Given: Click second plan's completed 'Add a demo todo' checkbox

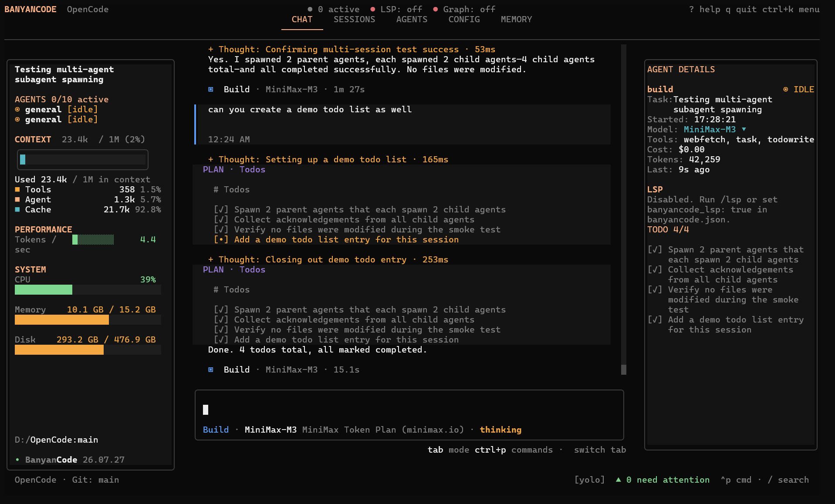Looking at the screenshot, I should point(221,339).
